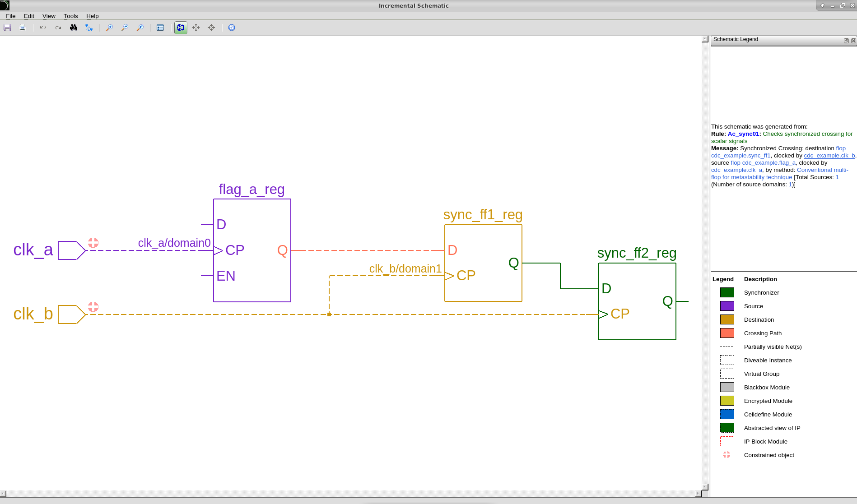857x504 pixels.
Task: Zoom out of the schematic
Action: click(x=125, y=28)
